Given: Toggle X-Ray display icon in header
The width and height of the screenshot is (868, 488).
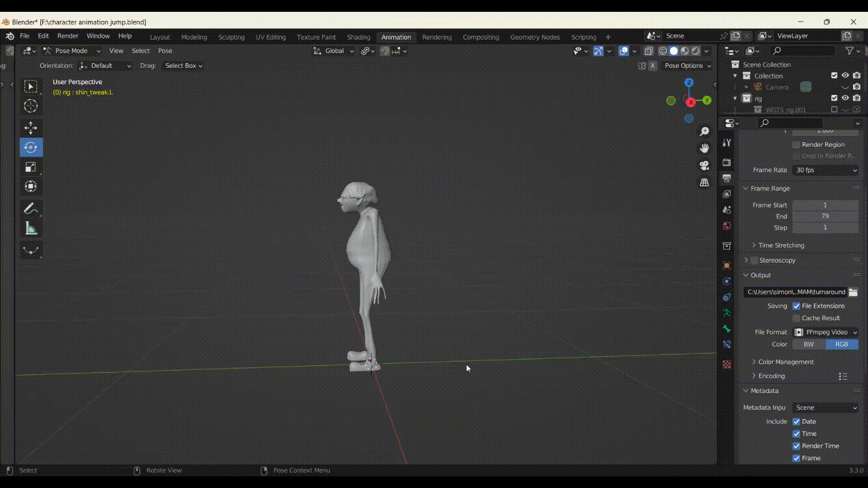Looking at the screenshot, I should pyautogui.click(x=648, y=51).
